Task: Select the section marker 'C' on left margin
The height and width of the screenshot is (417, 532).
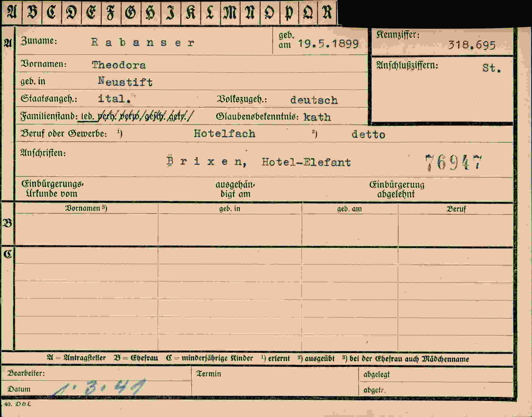Action: tap(8, 254)
